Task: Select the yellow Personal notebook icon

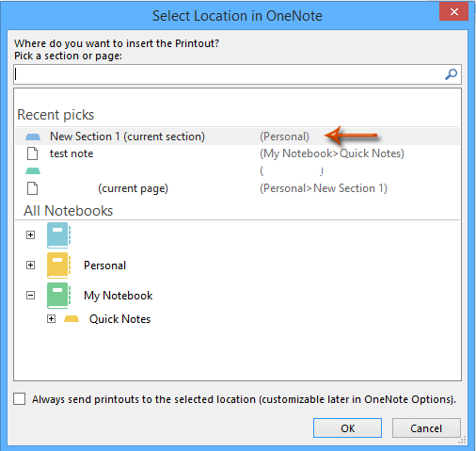Action: click(x=58, y=266)
